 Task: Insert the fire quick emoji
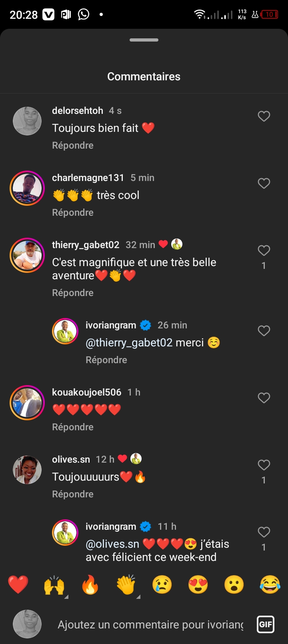point(90,585)
